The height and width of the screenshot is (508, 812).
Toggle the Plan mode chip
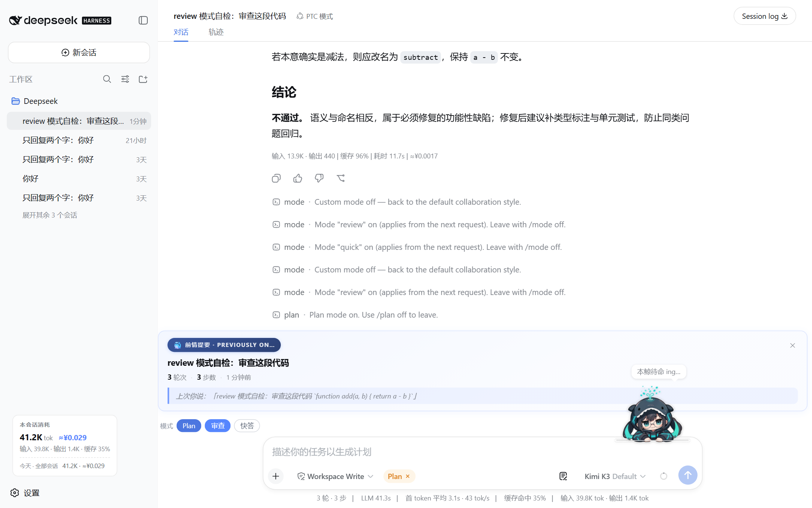click(x=189, y=426)
